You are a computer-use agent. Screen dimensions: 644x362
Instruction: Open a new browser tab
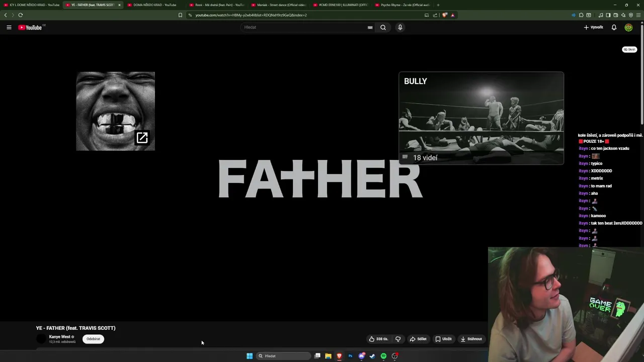pos(438,5)
